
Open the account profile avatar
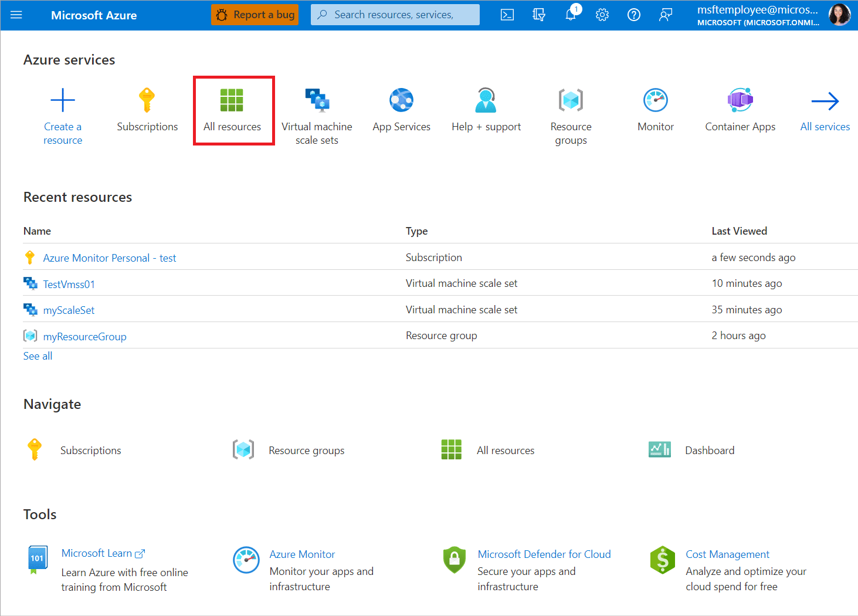(x=840, y=15)
